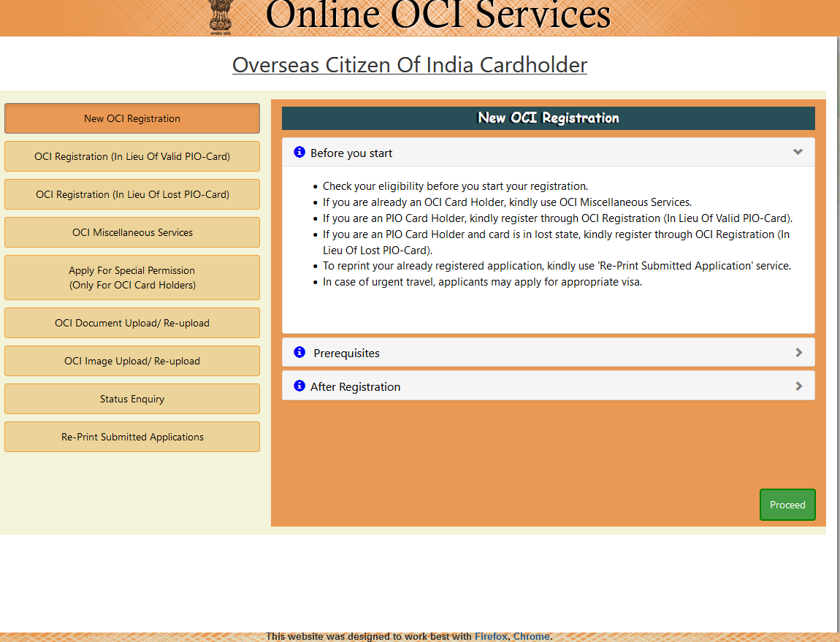Choose Apply For Special Permission option

pos(131,278)
